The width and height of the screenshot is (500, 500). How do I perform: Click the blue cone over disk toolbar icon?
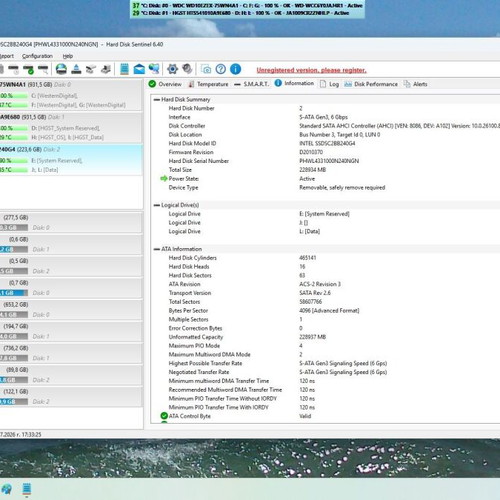pyautogui.click(x=76, y=69)
